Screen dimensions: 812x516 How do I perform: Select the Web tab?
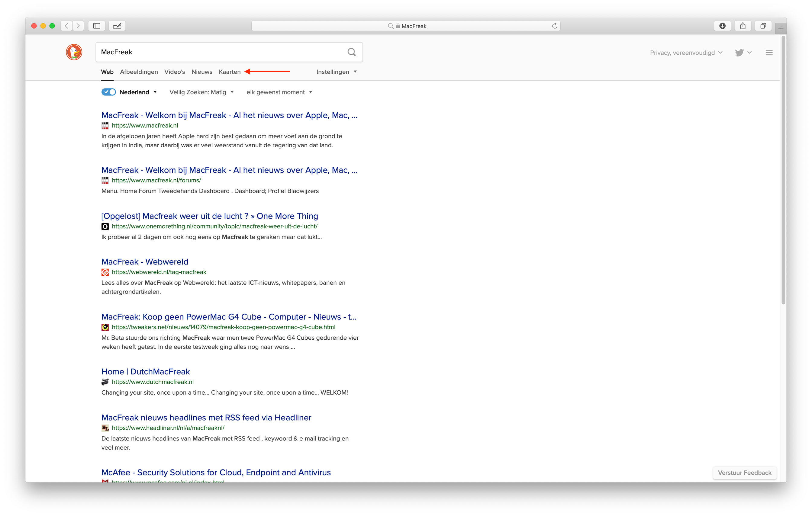(107, 72)
